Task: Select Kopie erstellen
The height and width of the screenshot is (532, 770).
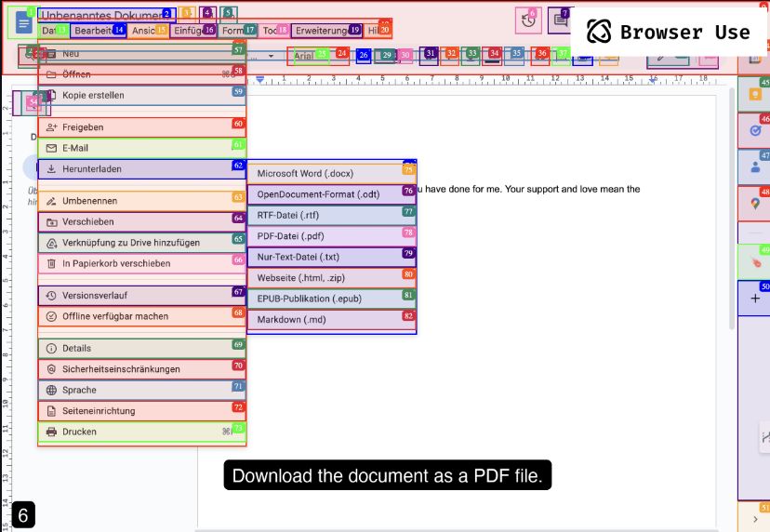Action: click(x=142, y=95)
